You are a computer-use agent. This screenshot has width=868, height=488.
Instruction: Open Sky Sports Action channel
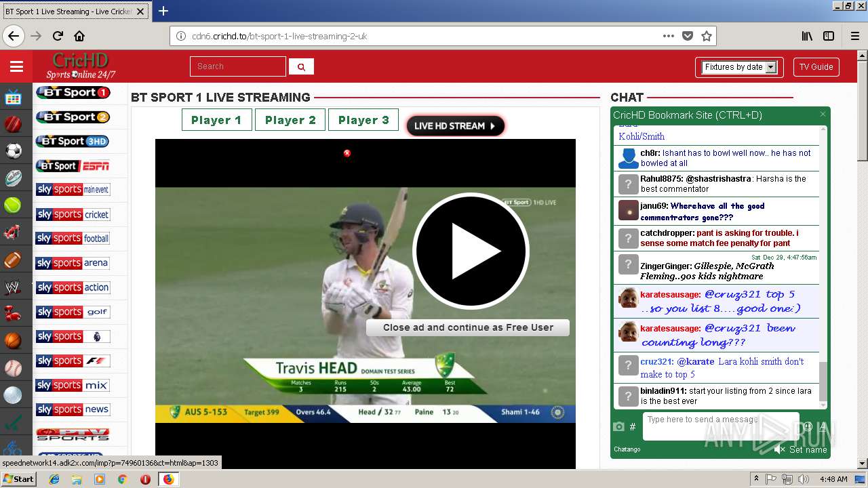point(73,287)
